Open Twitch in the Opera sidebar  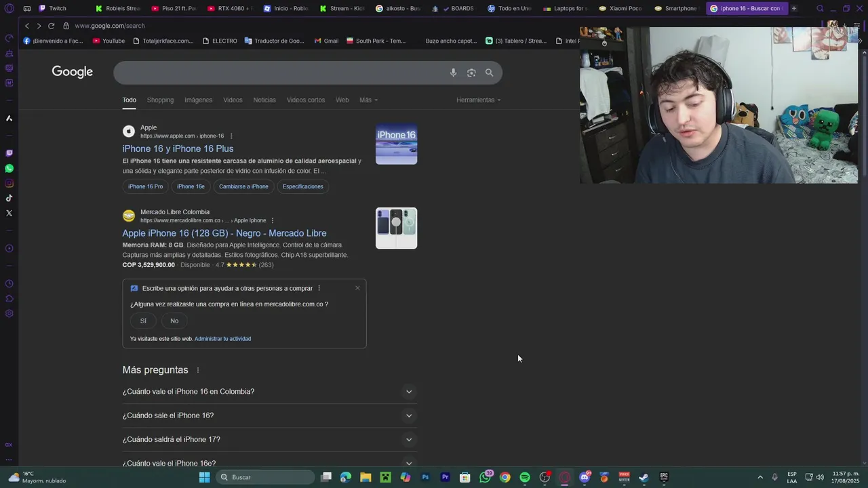click(x=9, y=153)
